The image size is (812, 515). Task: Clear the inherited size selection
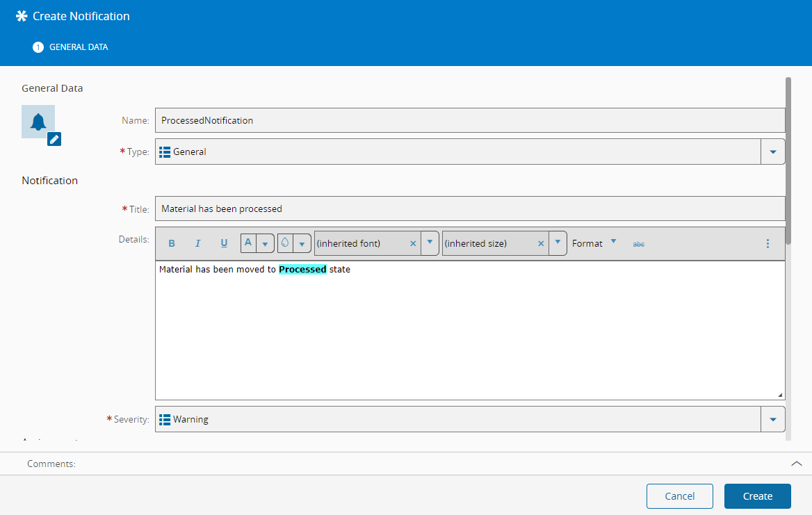(541, 243)
